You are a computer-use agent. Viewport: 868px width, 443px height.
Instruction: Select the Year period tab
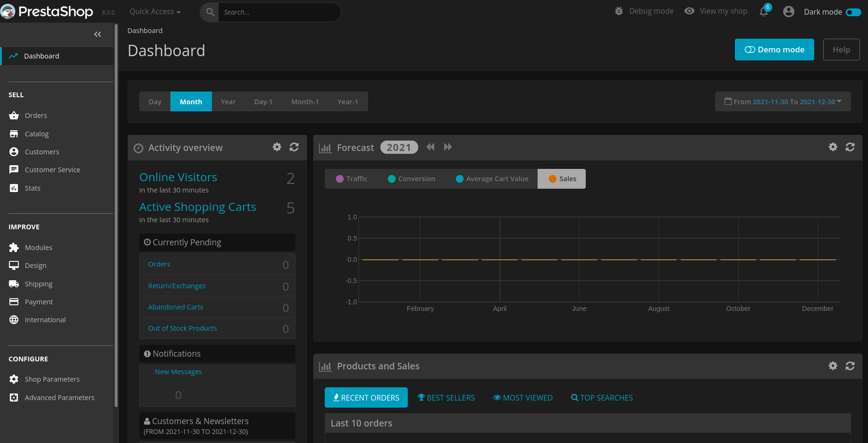point(228,102)
